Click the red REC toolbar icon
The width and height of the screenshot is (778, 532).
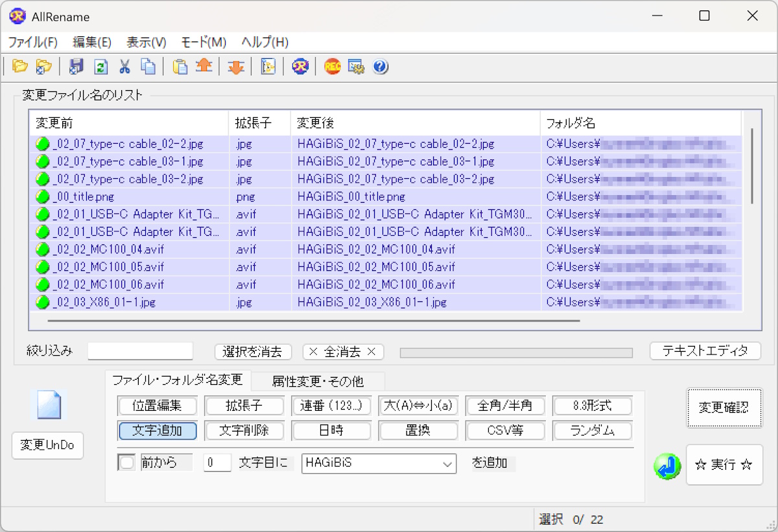point(332,67)
